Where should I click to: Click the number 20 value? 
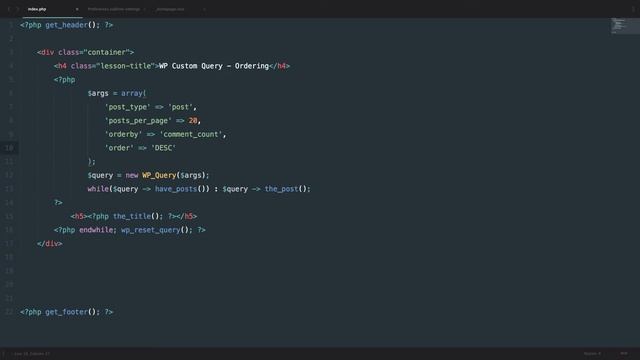pyautogui.click(x=193, y=120)
